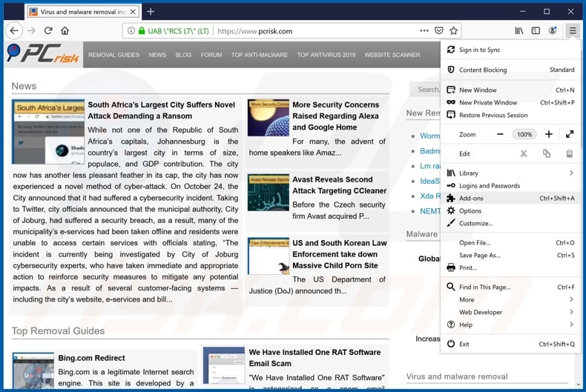This screenshot has height=392, width=586.
Task: Open More Security Concerns Alexa article
Action: tap(335, 116)
